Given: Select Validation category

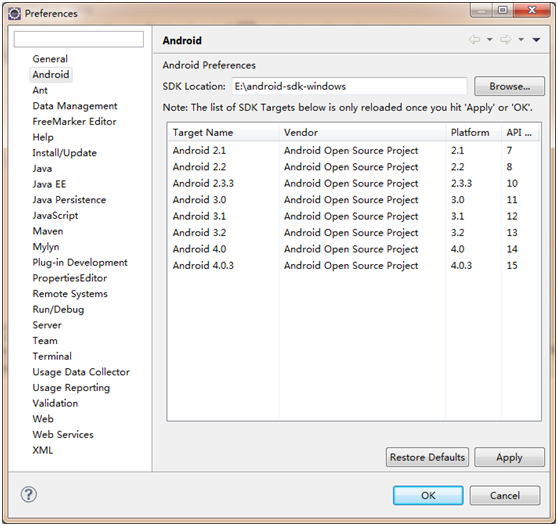Looking at the screenshot, I should [x=55, y=403].
